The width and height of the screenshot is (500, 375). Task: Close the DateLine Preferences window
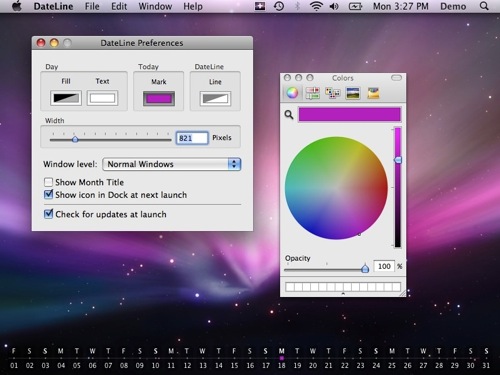pyautogui.click(x=41, y=43)
